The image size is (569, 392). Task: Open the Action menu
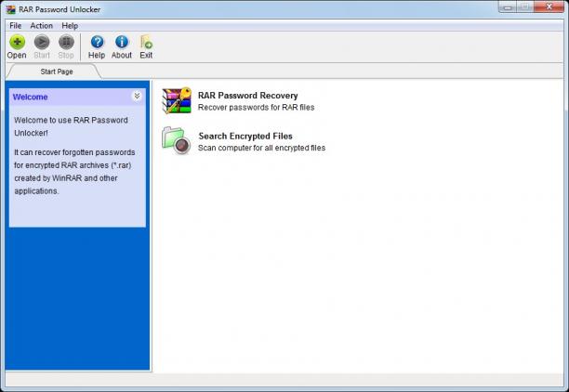pyautogui.click(x=41, y=26)
